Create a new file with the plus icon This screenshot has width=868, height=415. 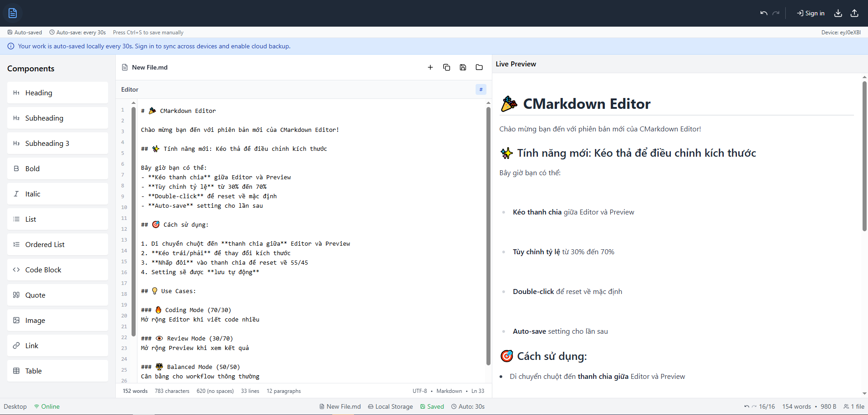(x=430, y=67)
